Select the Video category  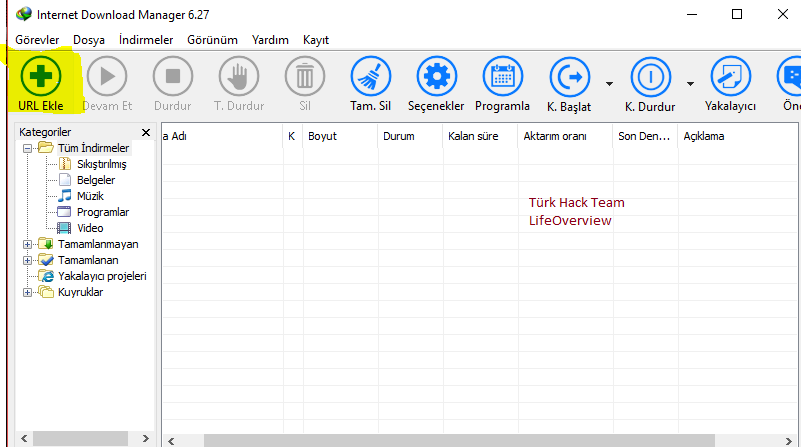[90, 228]
